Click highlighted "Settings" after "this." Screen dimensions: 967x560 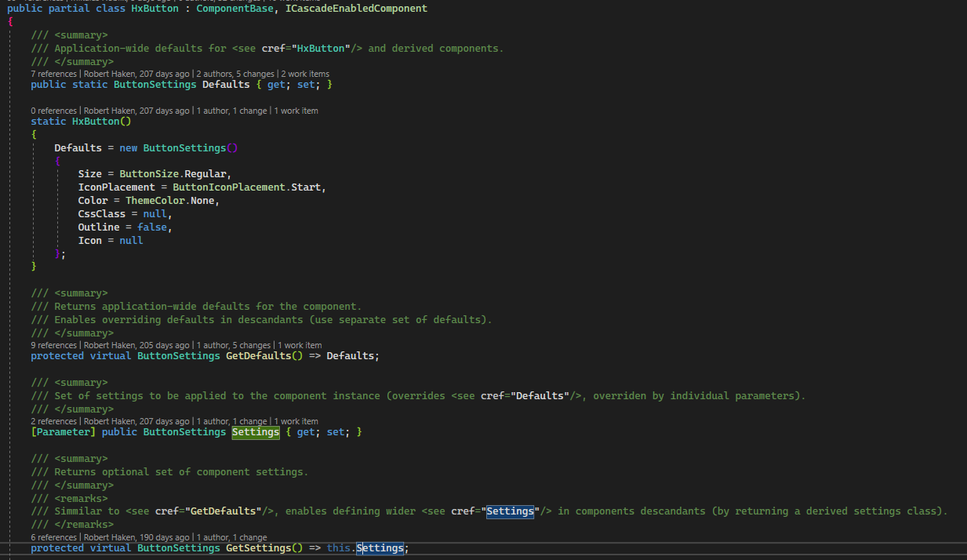pyautogui.click(x=380, y=548)
